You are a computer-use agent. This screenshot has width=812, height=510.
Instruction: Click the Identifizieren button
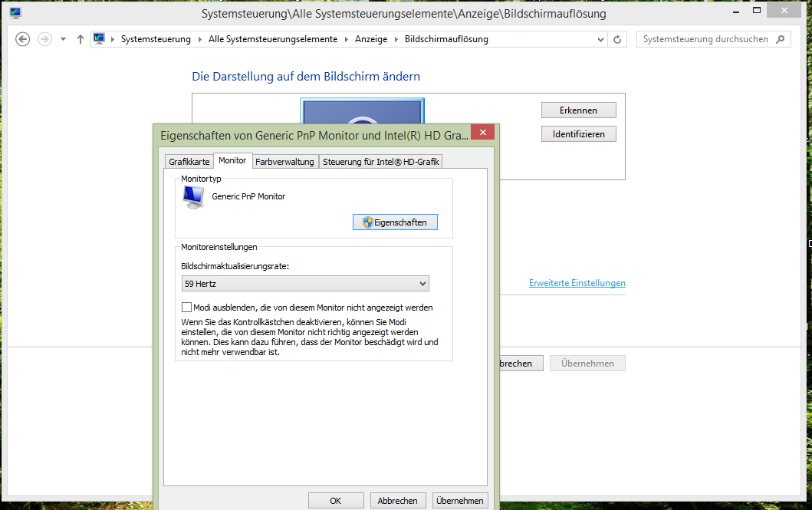(x=578, y=133)
